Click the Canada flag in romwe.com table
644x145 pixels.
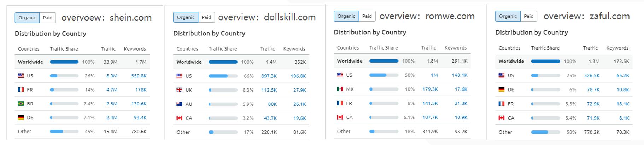340,117
